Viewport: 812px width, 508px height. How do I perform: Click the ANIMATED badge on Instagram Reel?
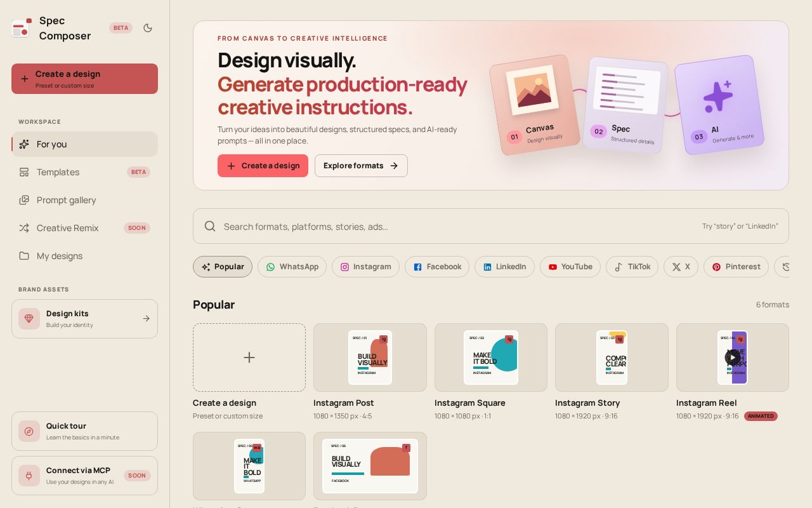tap(761, 416)
